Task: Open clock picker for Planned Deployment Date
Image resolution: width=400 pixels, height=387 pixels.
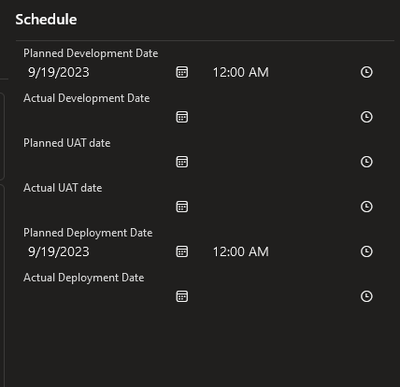Action: tap(367, 252)
